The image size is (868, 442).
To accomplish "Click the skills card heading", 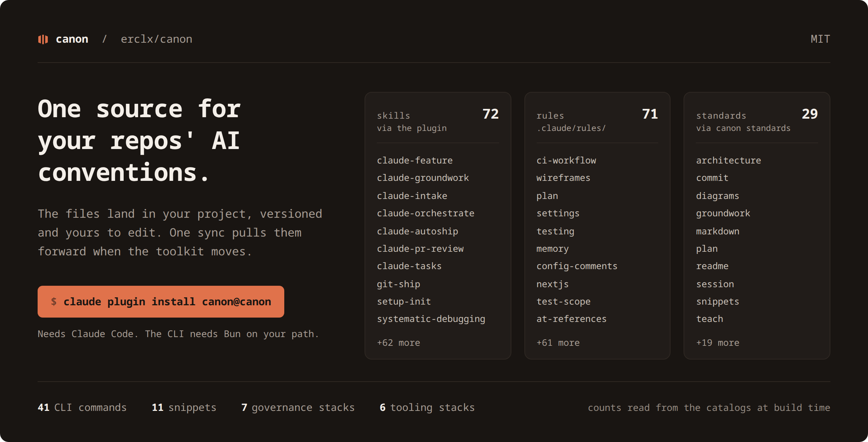I will tap(393, 116).
